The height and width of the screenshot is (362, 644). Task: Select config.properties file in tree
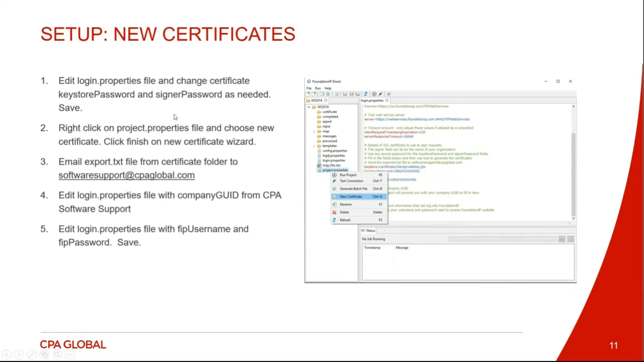pyautogui.click(x=332, y=151)
